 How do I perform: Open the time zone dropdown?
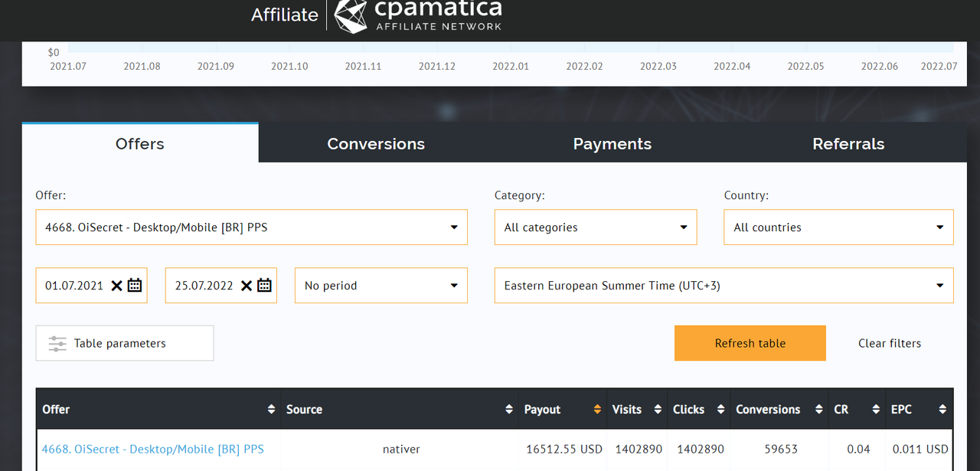pos(724,286)
